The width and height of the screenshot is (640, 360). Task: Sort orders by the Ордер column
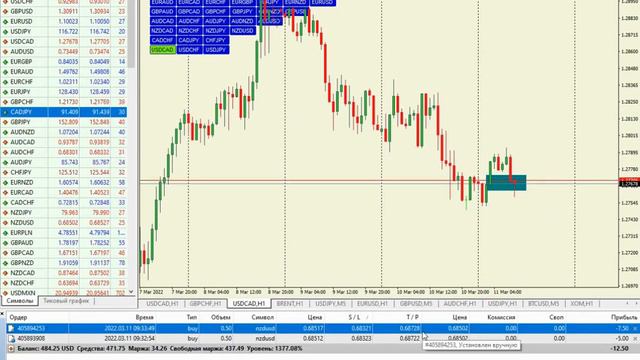click(18, 317)
